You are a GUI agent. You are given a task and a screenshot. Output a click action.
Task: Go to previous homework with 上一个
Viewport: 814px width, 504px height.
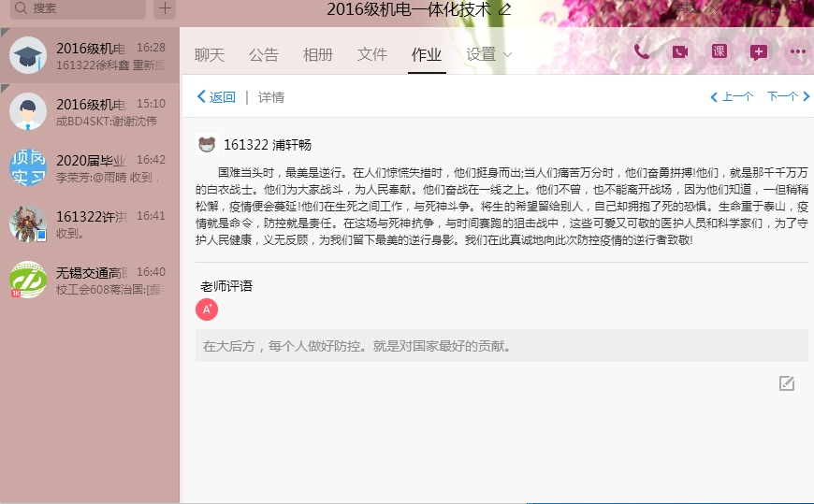point(732,96)
